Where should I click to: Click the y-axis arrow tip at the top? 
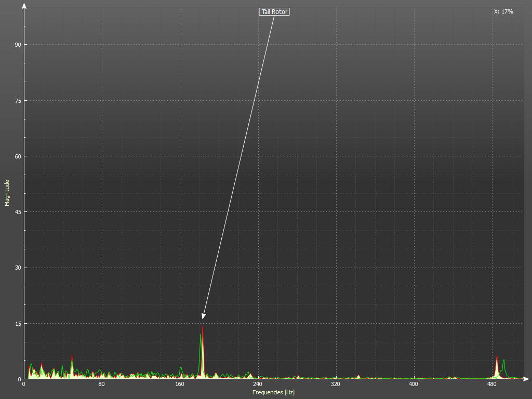click(24, 5)
